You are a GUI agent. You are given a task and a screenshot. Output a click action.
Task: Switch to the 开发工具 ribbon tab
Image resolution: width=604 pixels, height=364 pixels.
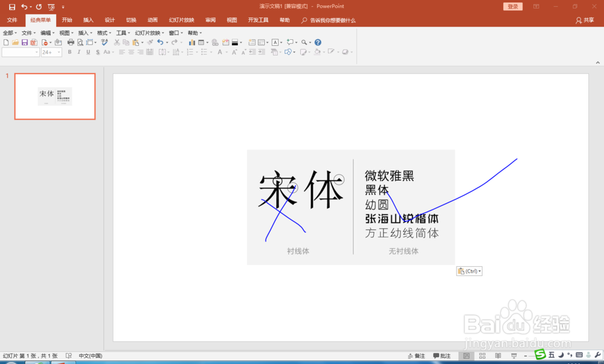click(x=258, y=20)
